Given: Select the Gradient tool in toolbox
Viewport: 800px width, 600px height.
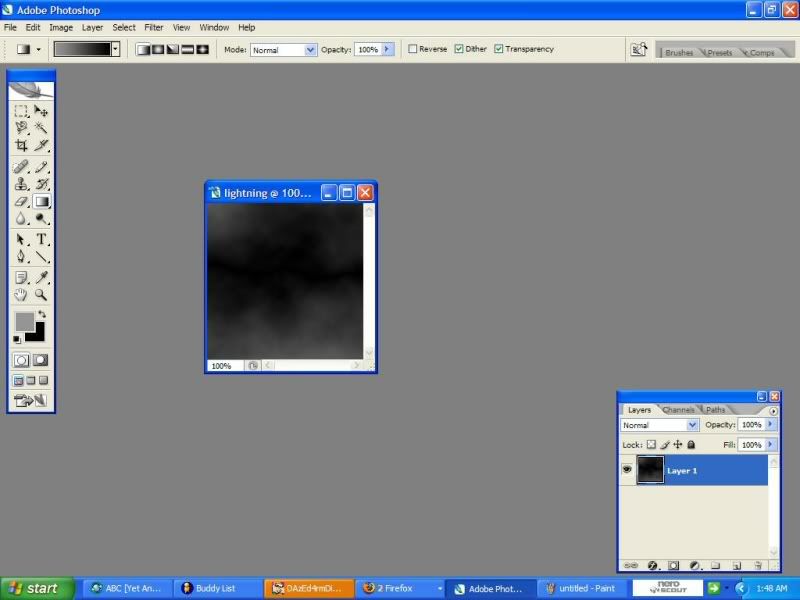Looking at the screenshot, I should [41, 201].
